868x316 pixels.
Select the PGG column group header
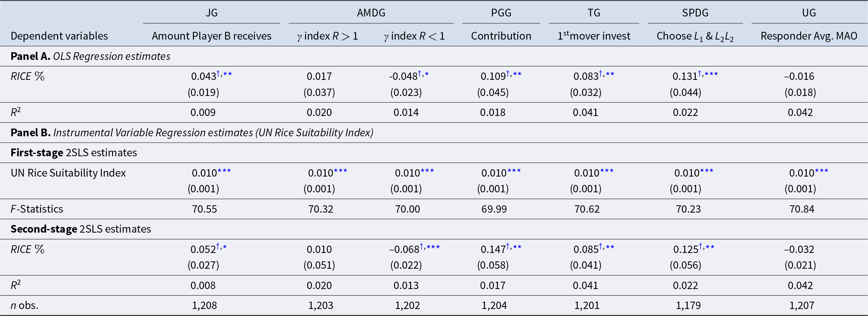501,13
